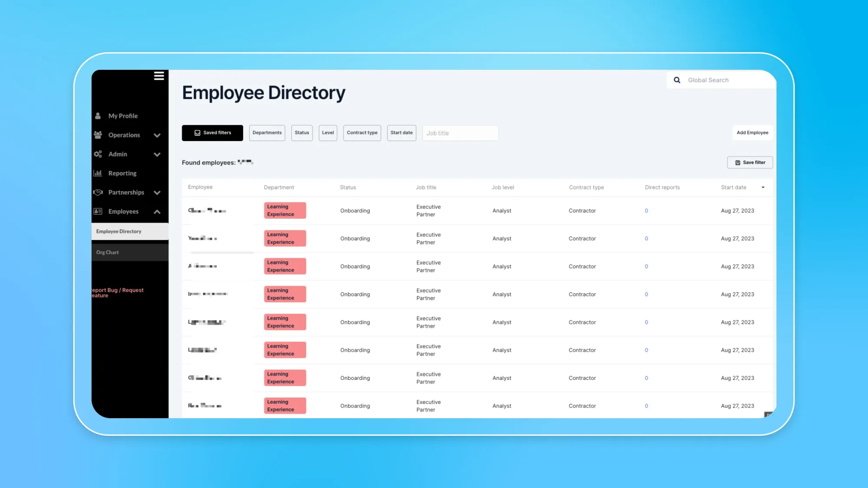
Task: Select Employee Directory in the sidebar
Action: [119, 231]
